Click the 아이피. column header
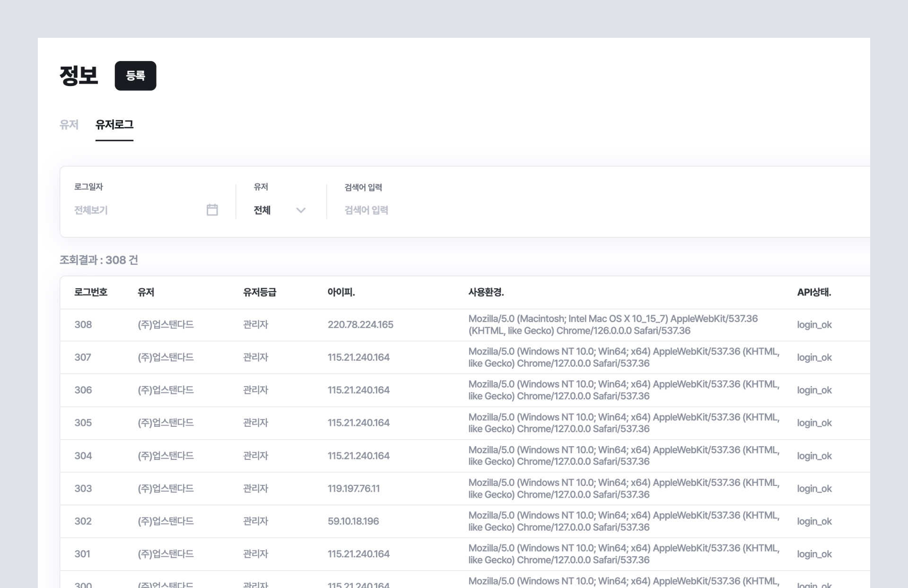Screen dimensions: 908x588 [x=341, y=293]
